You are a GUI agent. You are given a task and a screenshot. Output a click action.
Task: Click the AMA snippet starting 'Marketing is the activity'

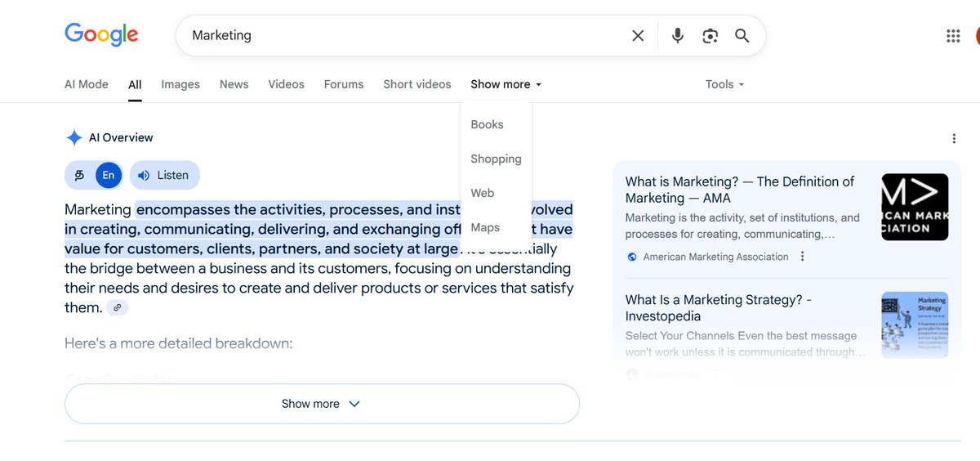pos(742,226)
